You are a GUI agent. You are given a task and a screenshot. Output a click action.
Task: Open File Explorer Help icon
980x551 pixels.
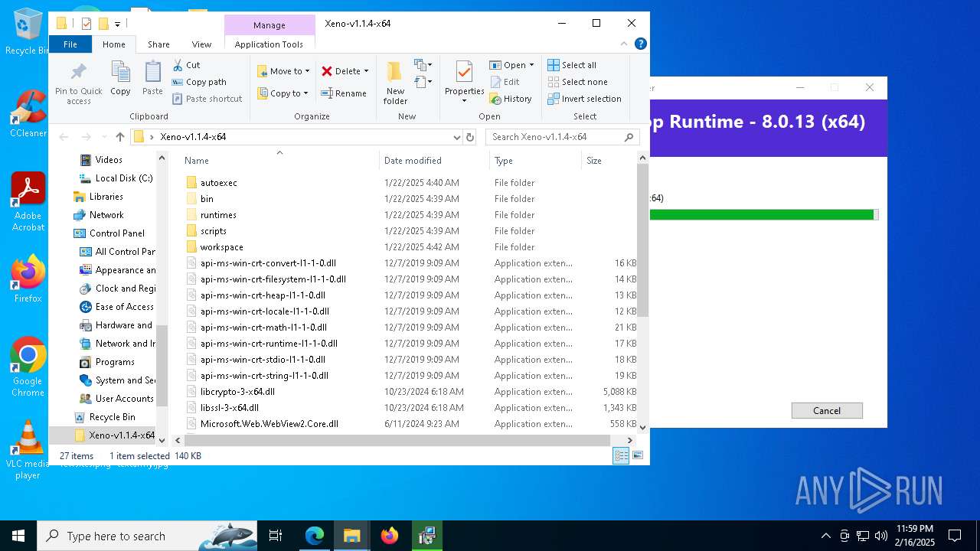click(x=641, y=44)
